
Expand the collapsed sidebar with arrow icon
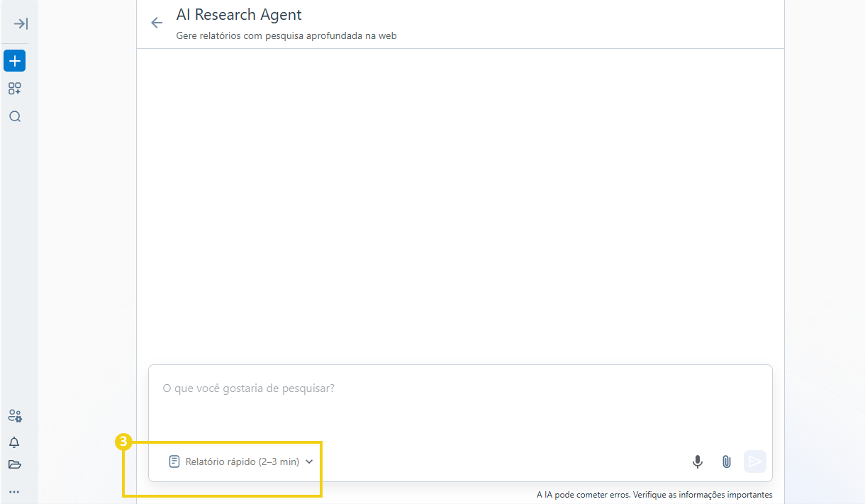(x=21, y=24)
